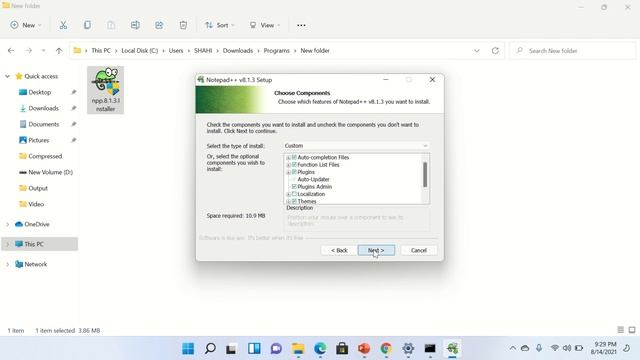Screen dimensions: 640x360
Task: Open Microsoft Store from the taskbar
Action: coord(342,348)
